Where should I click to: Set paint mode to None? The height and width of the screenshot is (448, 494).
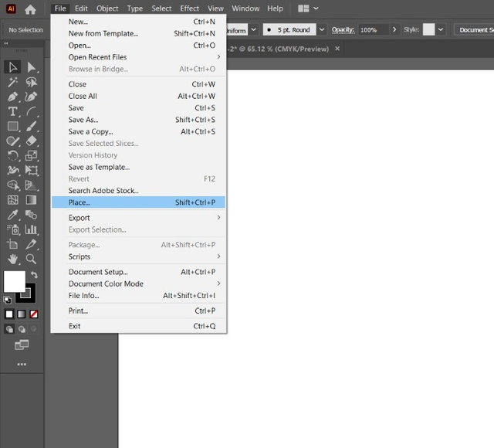pos(34,314)
